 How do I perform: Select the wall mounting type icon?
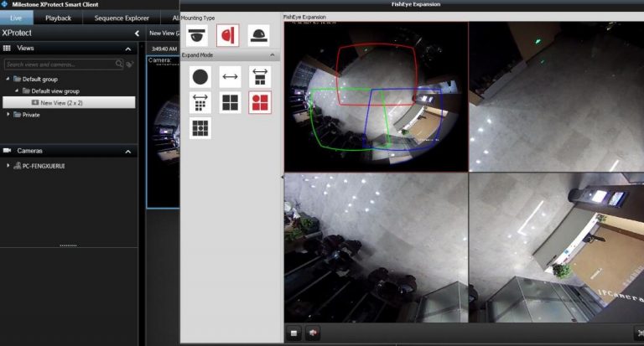point(228,35)
